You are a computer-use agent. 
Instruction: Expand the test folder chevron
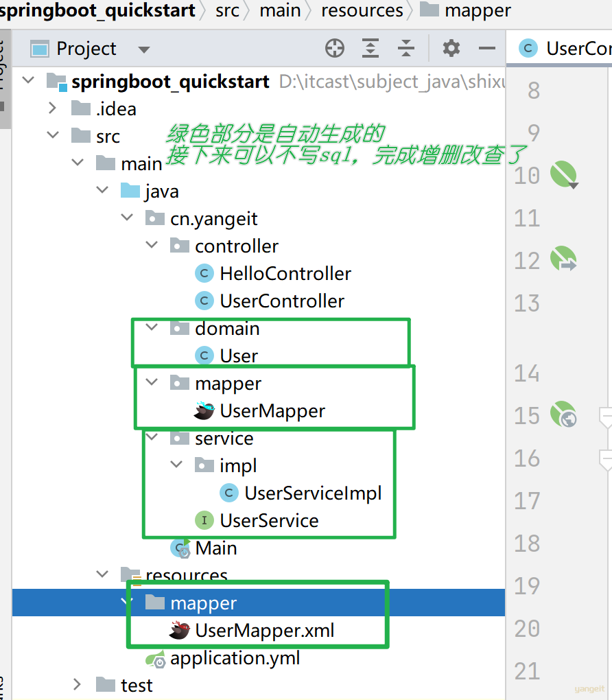(77, 684)
